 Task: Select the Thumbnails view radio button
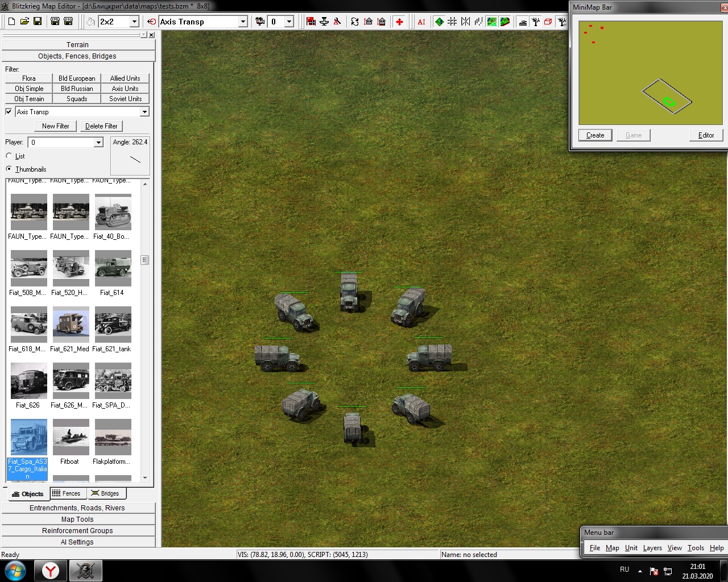pyautogui.click(x=9, y=169)
